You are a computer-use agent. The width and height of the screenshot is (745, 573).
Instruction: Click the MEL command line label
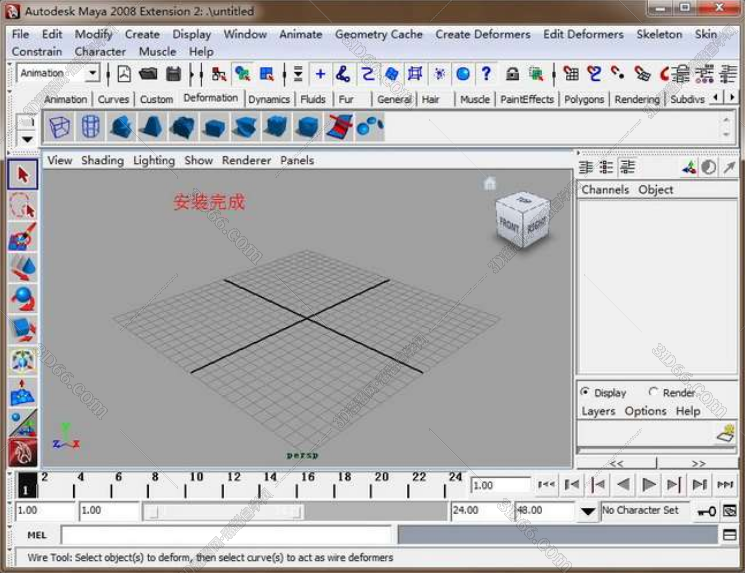(36, 535)
